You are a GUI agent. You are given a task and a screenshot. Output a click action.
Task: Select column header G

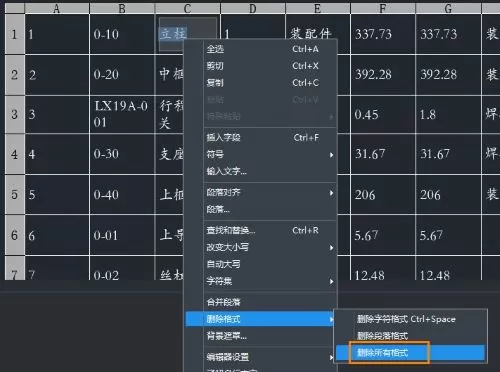[x=448, y=9]
